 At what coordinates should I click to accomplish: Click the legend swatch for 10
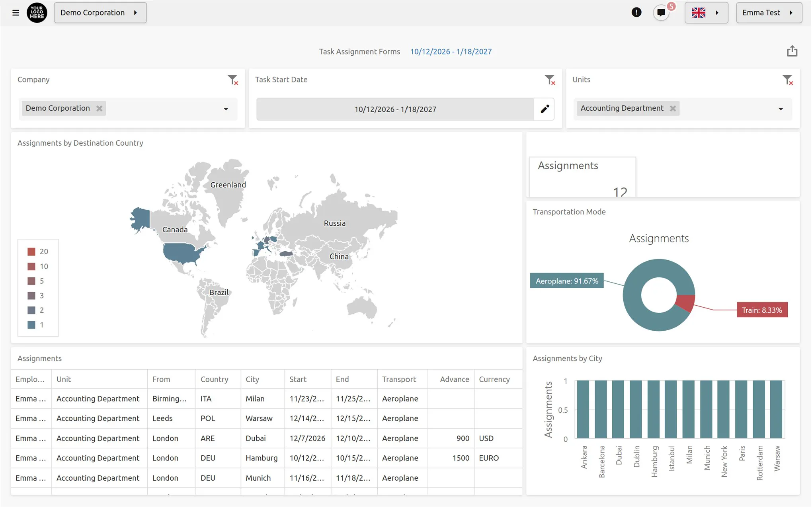[x=31, y=266]
